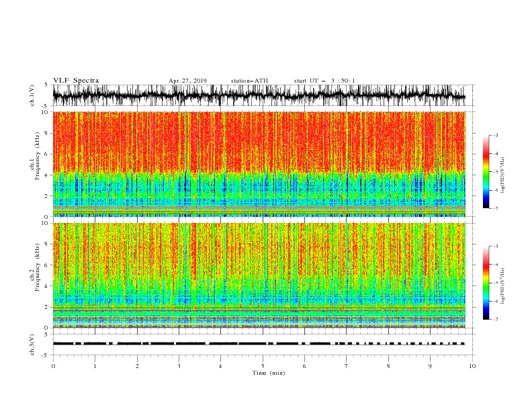Click the ch.2 "Frequency (kHz)" axis label
532x411 pixels.
[38, 267]
